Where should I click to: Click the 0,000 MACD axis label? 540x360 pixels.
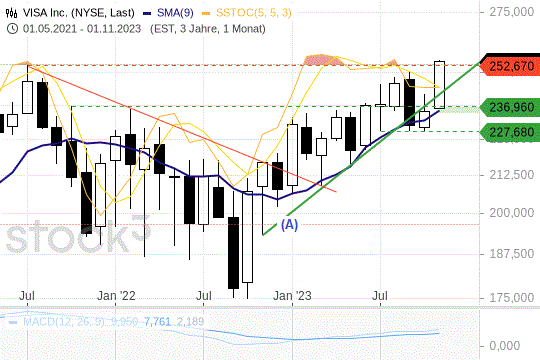tap(505, 346)
